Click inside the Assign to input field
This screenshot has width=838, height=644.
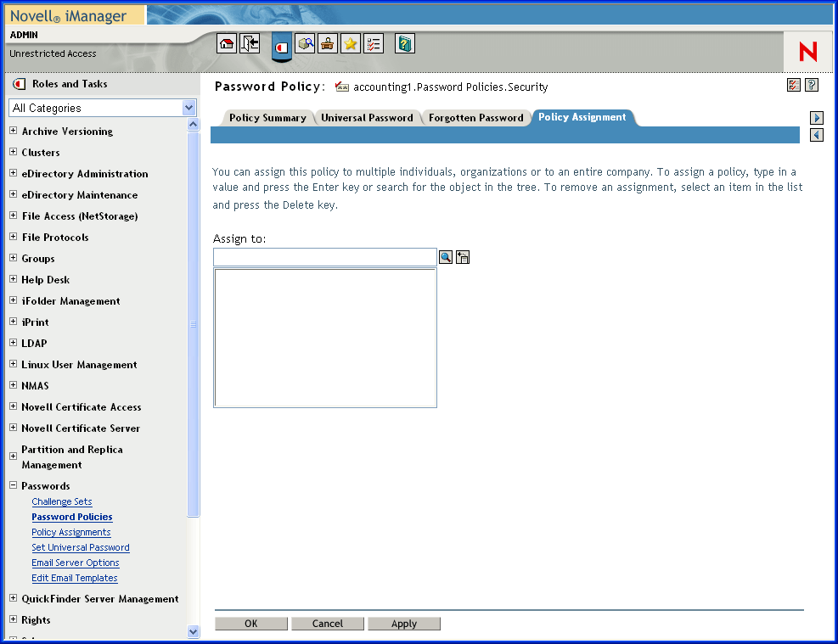(x=325, y=256)
